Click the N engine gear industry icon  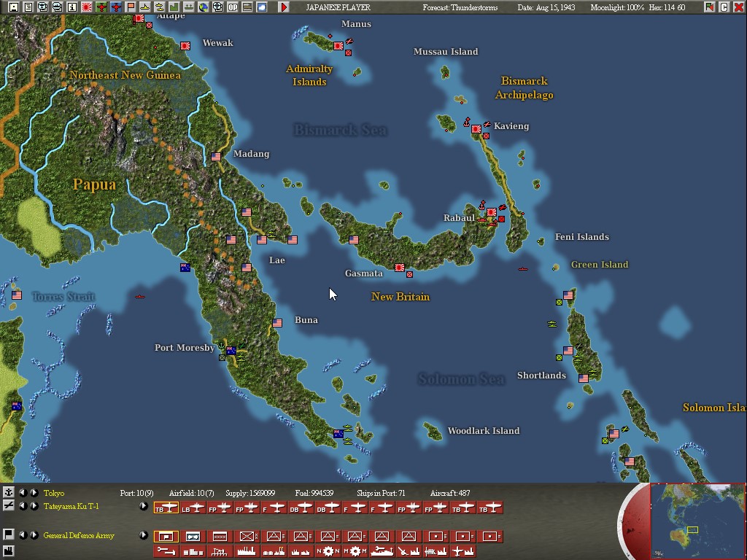click(x=328, y=551)
